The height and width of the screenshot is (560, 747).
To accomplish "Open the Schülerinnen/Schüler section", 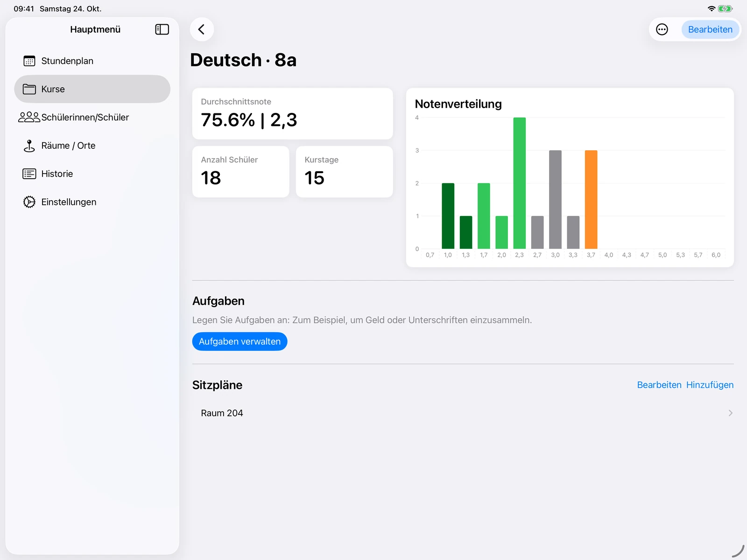I will tap(92, 117).
